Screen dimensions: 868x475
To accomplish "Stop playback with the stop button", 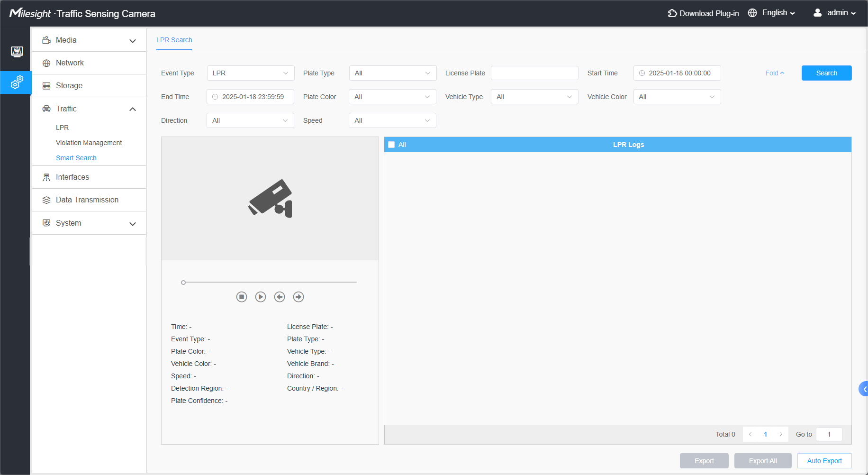I will [x=242, y=297].
